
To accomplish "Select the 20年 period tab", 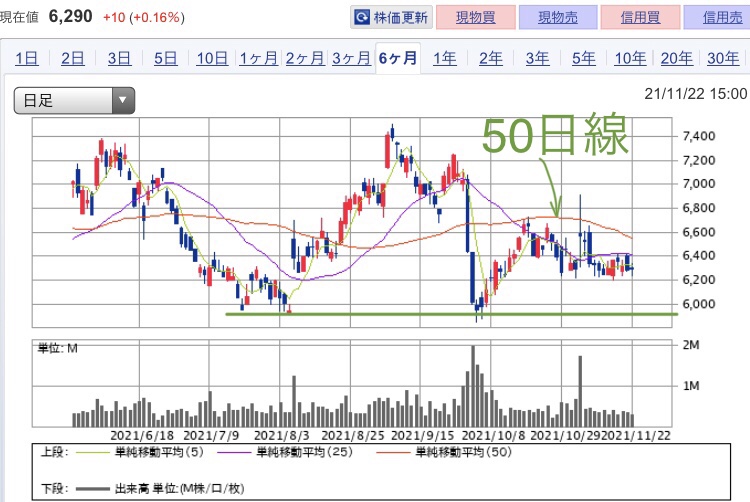I will 677,59.
